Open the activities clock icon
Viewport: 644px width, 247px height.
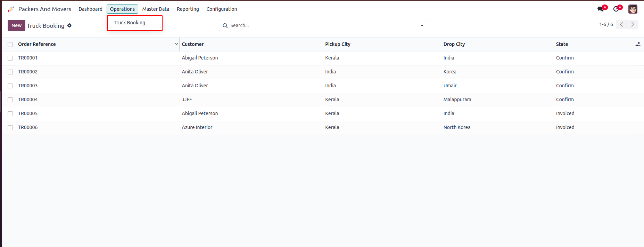point(617,9)
